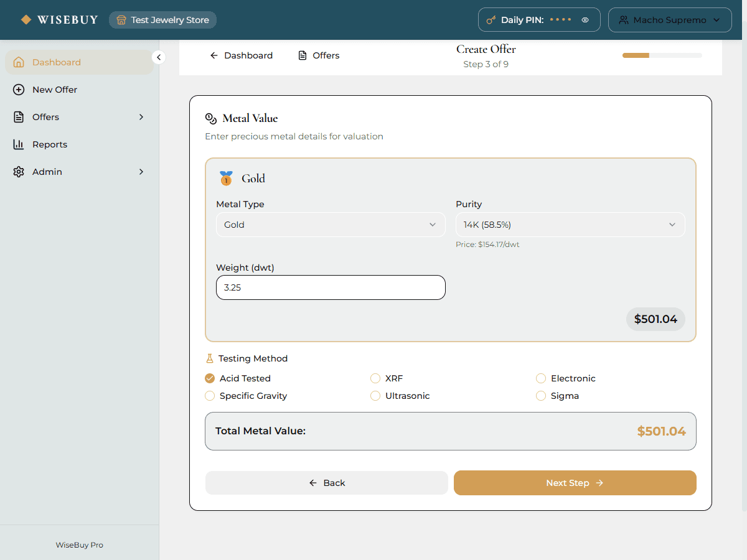
Task: Click the key icon beside Daily PIN
Action: pos(492,19)
